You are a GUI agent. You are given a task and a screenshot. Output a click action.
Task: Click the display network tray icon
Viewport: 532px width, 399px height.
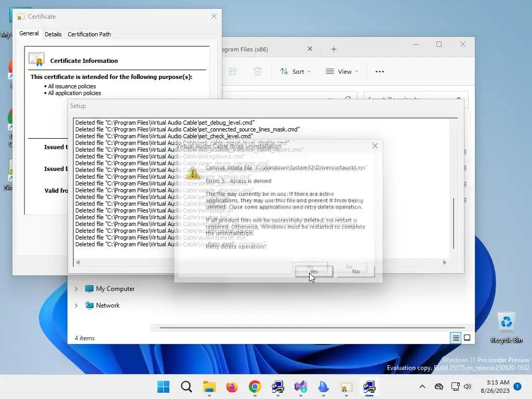click(x=455, y=387)
